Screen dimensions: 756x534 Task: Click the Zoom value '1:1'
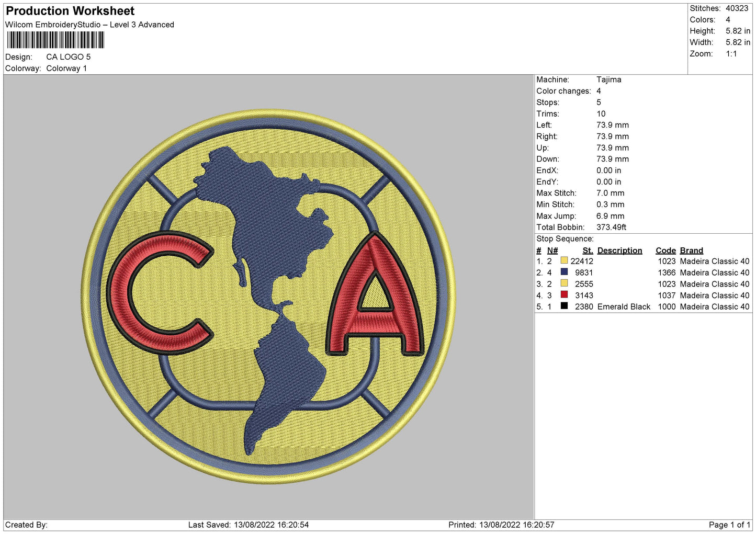tap(731, 54)
